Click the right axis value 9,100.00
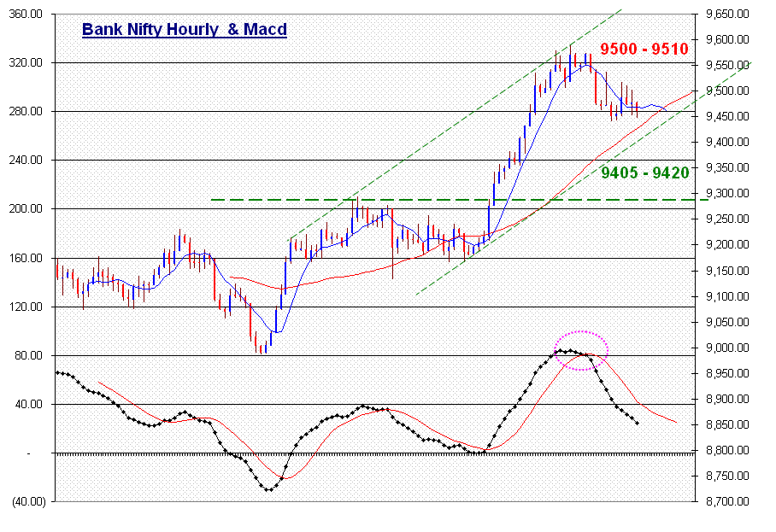Image resolution: width=776 pixels, height=532 pixels. click(727, 296)
